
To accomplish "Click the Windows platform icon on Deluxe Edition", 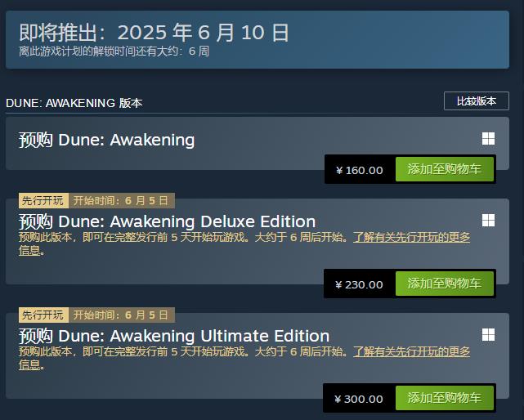I will pos(488,220).
